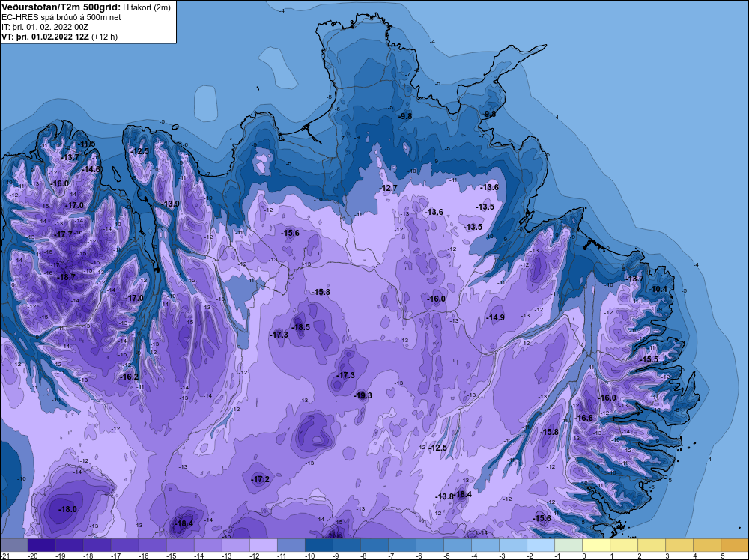Viewport: 749px width, 560px height.
Task: Click the -16.0 temperature value in the Westfjords
Action: point(60,183)
